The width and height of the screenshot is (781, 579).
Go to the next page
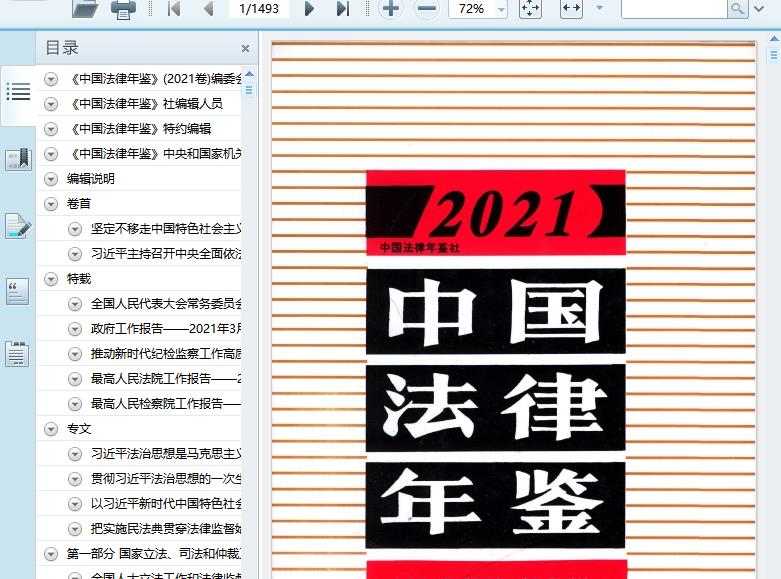point(309,8)
